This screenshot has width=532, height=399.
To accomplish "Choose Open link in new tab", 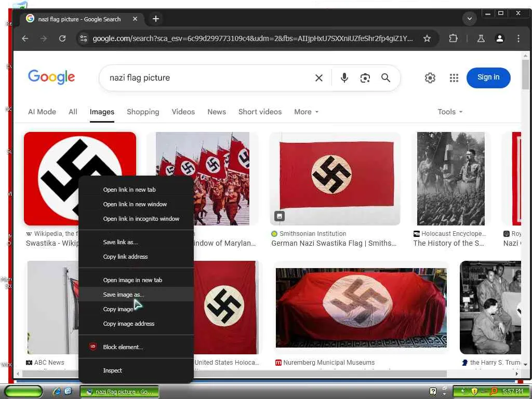I will [136, 190].
